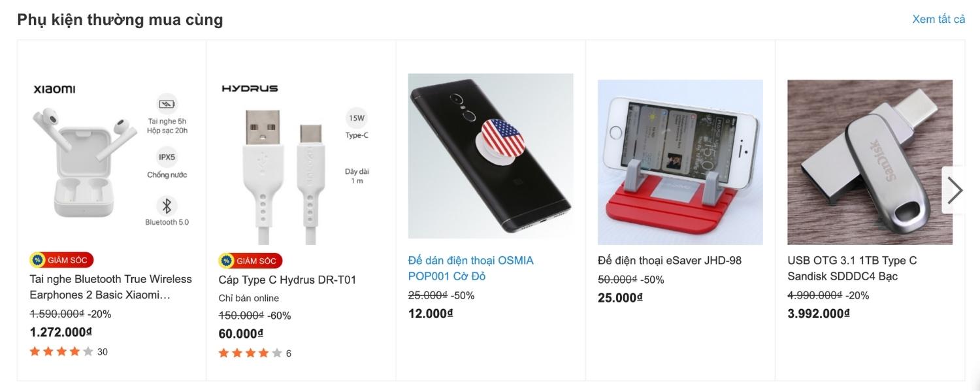This screenshot has height=392, width=980.
Task: Click title "Đế điện thoại eSaver JHD-98"
Action: [x=670, y=260]
